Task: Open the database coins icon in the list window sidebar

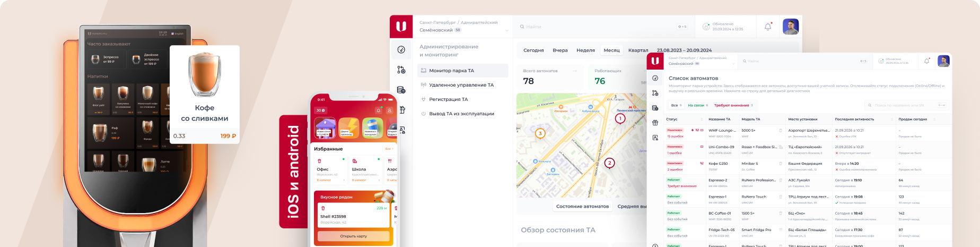Action: tap(655, 108)
